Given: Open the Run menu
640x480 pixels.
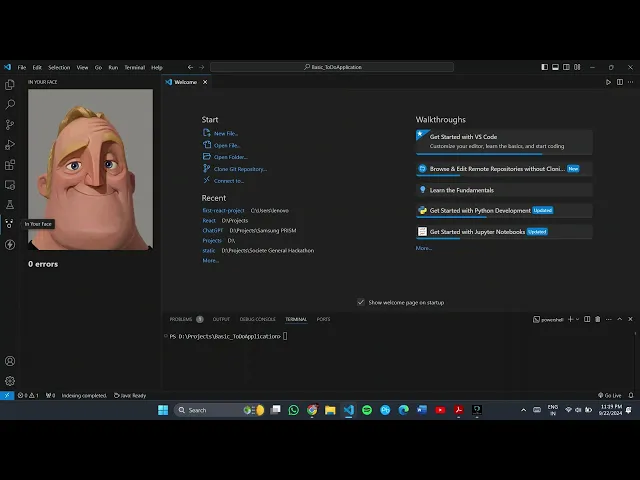Looking at the screenshot, I should pyautogui.click(x=113, y=67).
